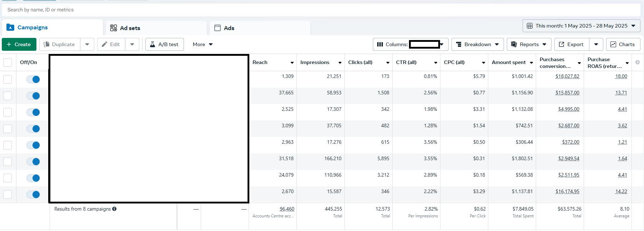The width and height of the screenshot is (644, 231).
Task: Toggle off the first campaign switch
Action: [x=33, y=79]
